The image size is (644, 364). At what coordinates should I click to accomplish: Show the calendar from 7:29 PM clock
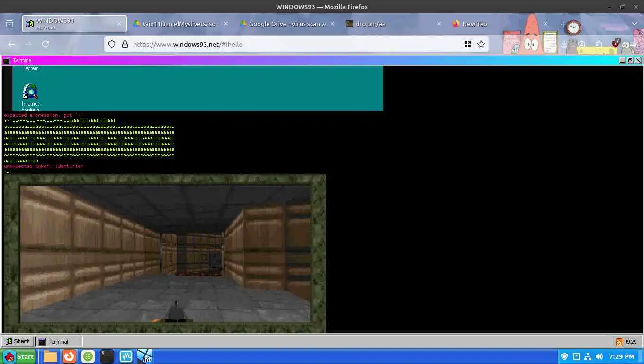click(621, 356)
